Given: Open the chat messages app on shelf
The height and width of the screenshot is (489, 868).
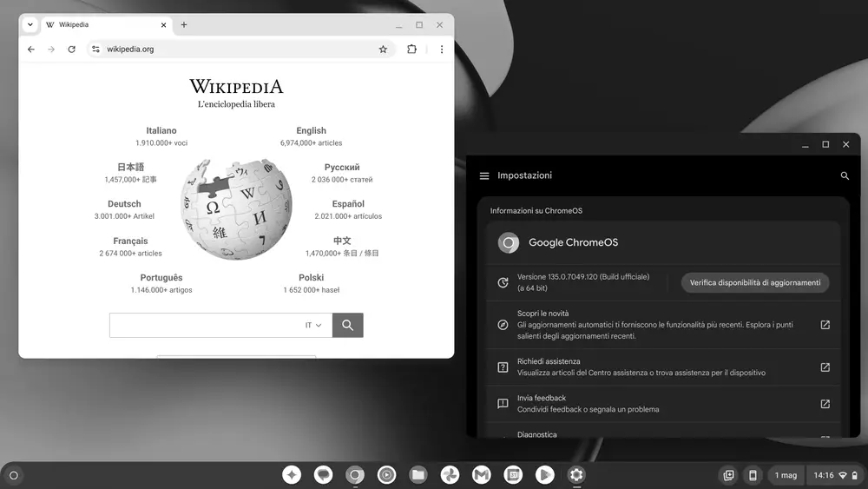Looking at the screenshot, I should (323, 474).
